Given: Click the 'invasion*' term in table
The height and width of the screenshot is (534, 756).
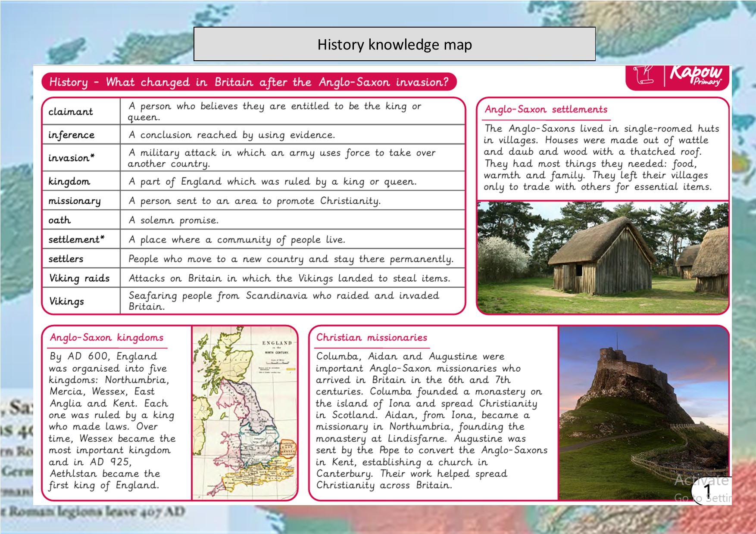Looking at the screenshot, I should pyautogui.click(x=72, y=158).
